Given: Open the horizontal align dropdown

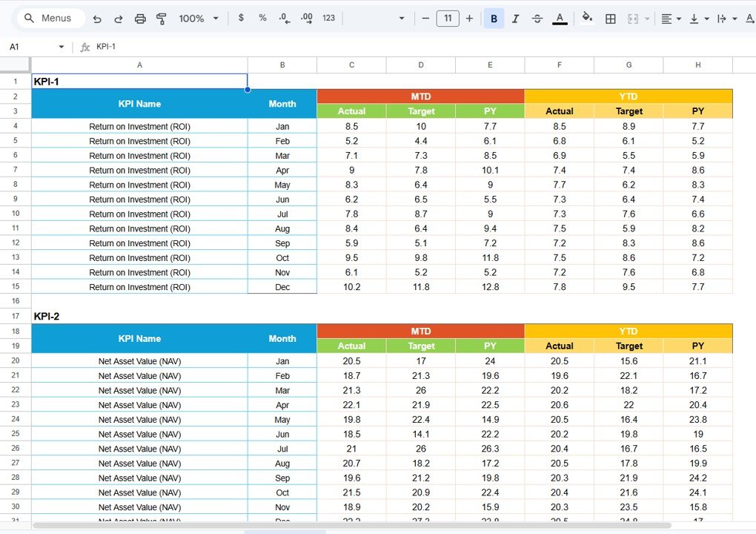Looking at the screenshot, I should pos(671,18).
